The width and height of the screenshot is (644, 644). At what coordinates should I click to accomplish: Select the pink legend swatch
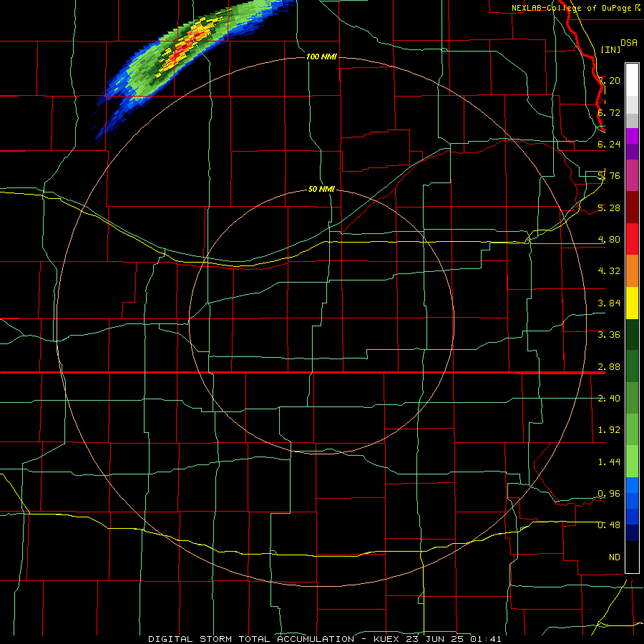[632, 175]
